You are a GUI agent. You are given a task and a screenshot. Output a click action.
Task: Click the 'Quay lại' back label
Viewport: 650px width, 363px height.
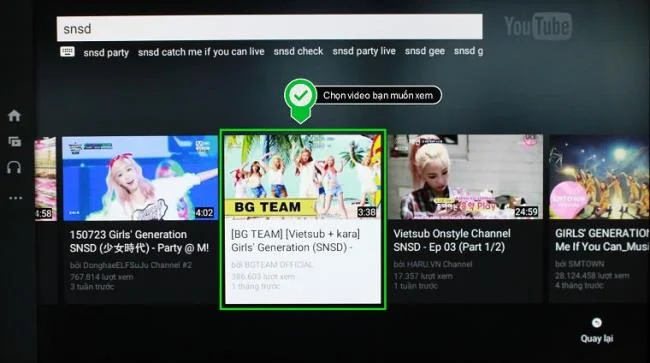[x=597, y=339]
